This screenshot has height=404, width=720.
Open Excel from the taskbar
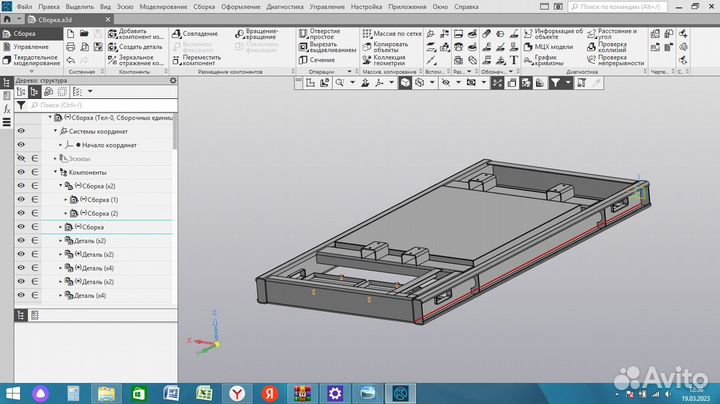[204, 393]
